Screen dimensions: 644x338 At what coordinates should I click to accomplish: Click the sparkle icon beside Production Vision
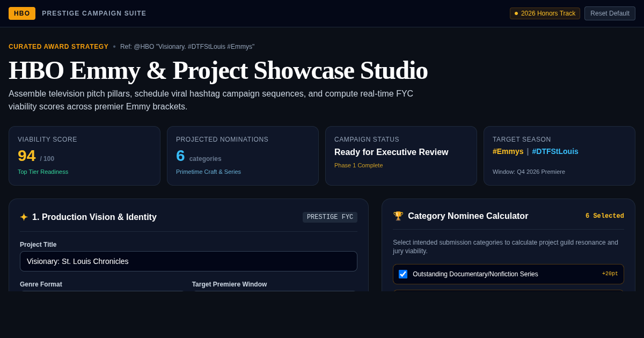24,217
